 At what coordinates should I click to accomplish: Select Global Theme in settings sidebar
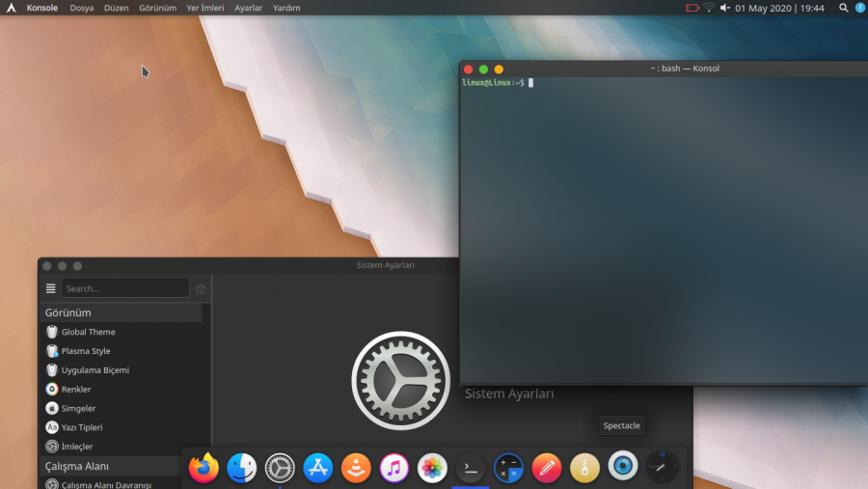click(x=88, y=332)
